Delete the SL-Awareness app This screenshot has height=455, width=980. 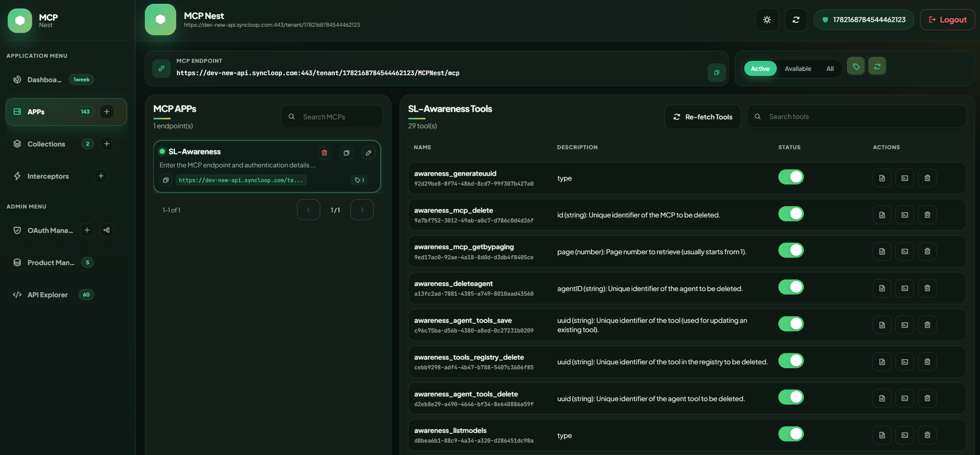[x=324, y=153]
